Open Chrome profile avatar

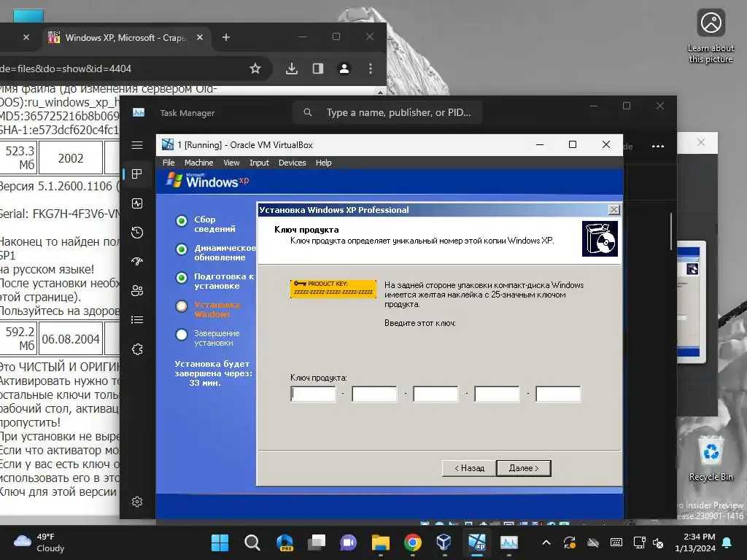pos(344,69)
